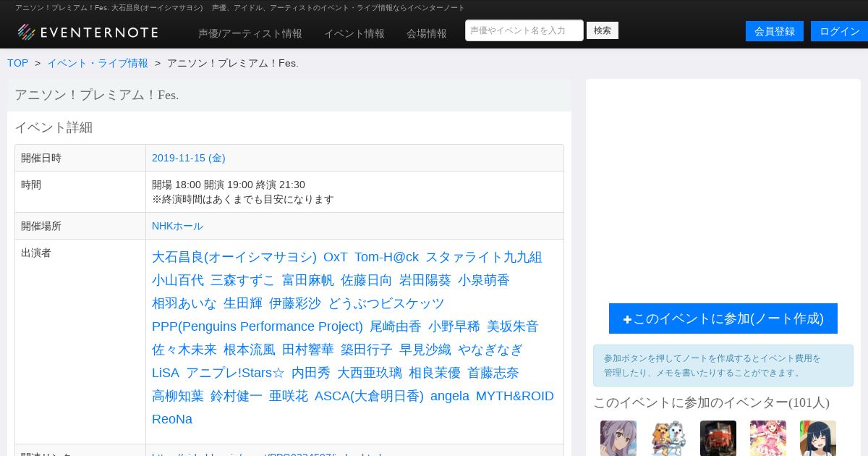The height and width of the screenshot is (456, 868).
Task: Open performer 大石昌良(オーイシマサヨシ)
Action: point(234,257)
